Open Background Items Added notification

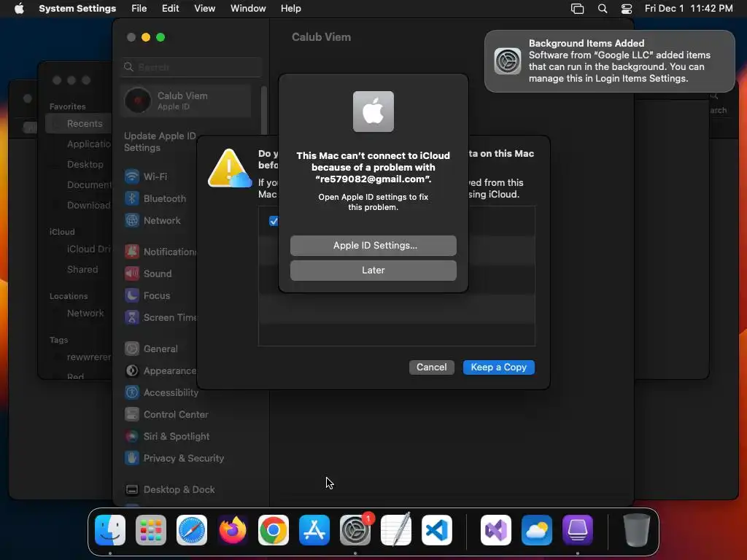pyautogui.click(x=609, y=61)
